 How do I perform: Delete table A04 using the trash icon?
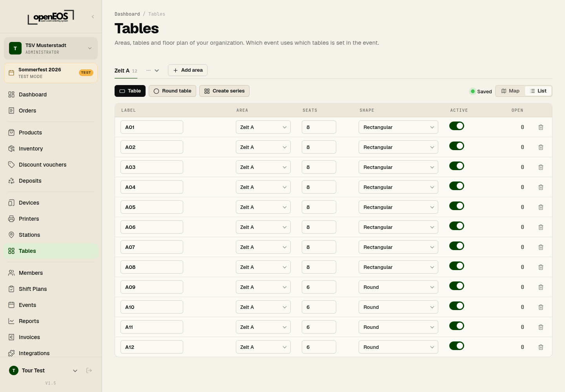(x=541, y=187)
